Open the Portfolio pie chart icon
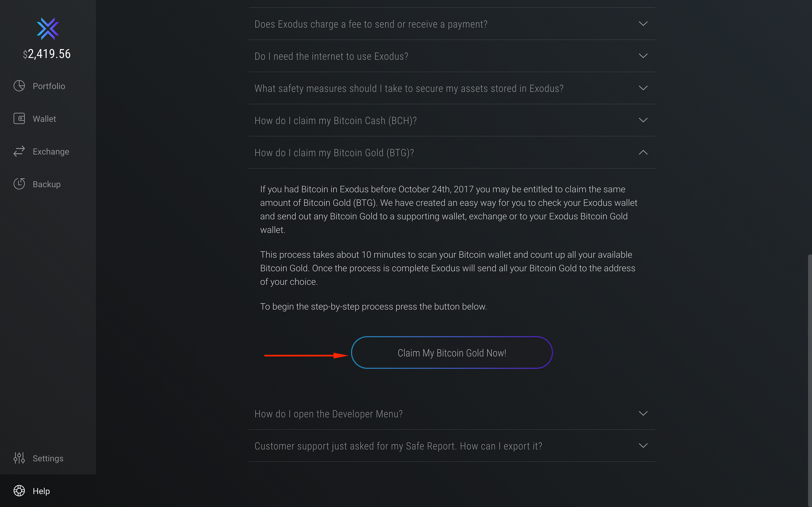Screen dimensions: 812x507 pos(19,86)
